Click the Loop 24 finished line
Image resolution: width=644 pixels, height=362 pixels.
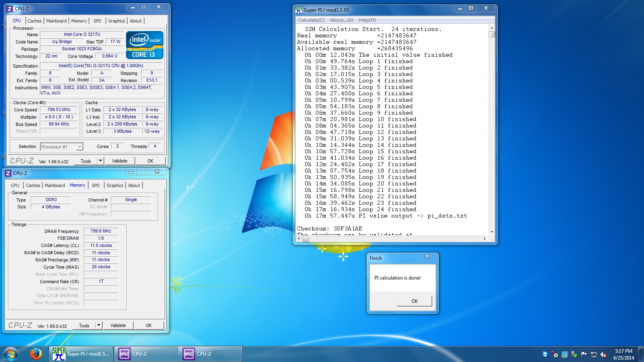(x=361, y=209)
